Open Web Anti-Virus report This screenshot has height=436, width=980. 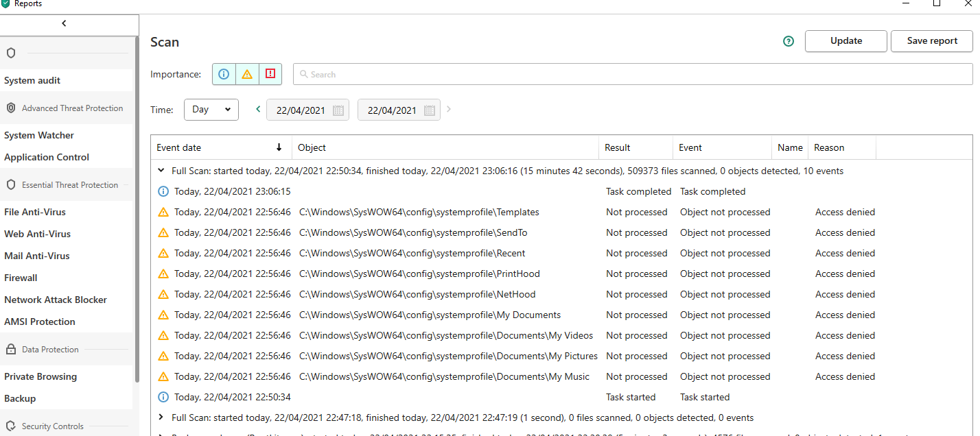38,234
